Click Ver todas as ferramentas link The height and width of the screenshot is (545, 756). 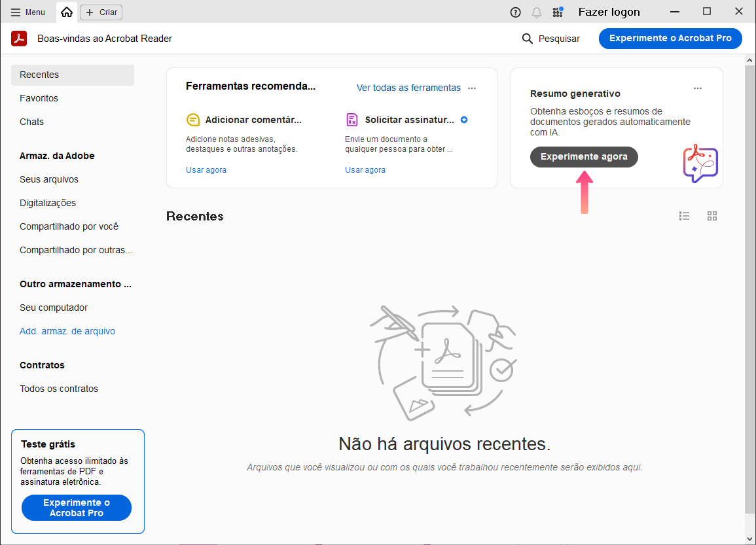[x=408, y=88]
